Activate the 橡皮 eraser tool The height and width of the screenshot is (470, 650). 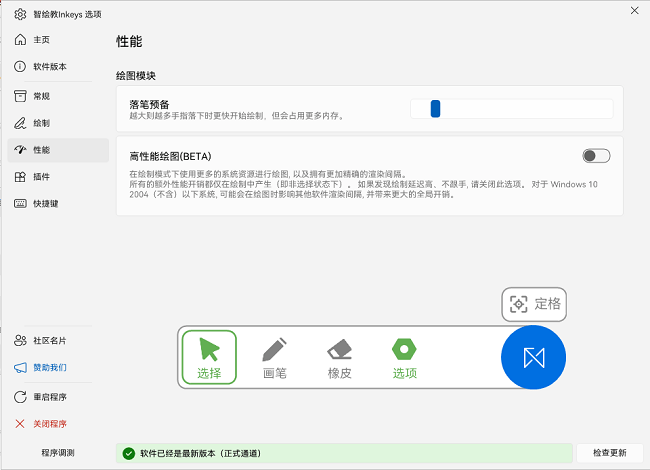point(340,358)
